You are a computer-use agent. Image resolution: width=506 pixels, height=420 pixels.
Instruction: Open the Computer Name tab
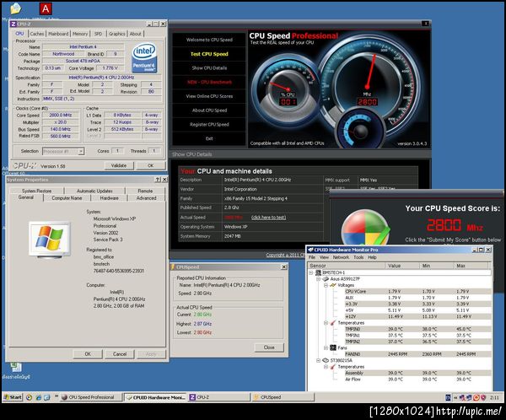[67, 198]
